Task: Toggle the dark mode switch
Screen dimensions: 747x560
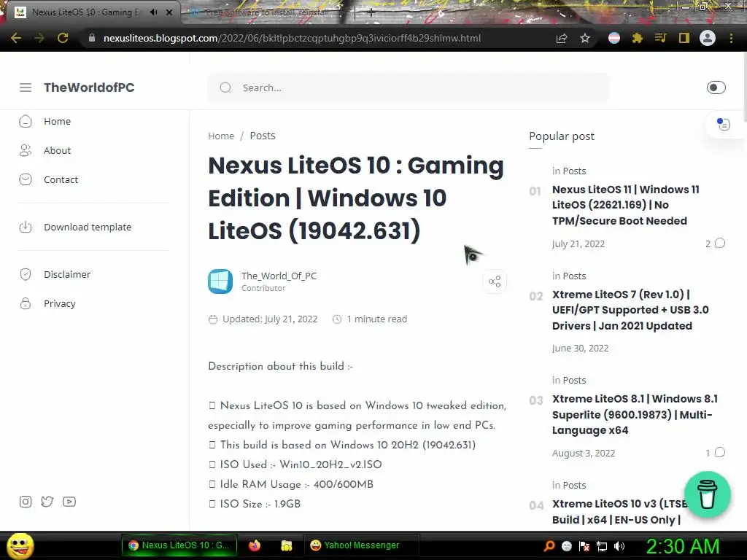Action: [x=716, y=87]
